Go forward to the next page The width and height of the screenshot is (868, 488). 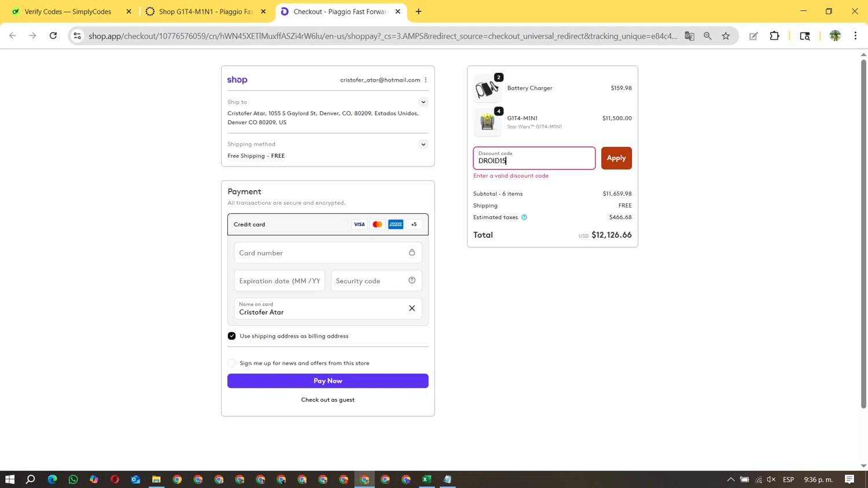click(x=33, y=36)
